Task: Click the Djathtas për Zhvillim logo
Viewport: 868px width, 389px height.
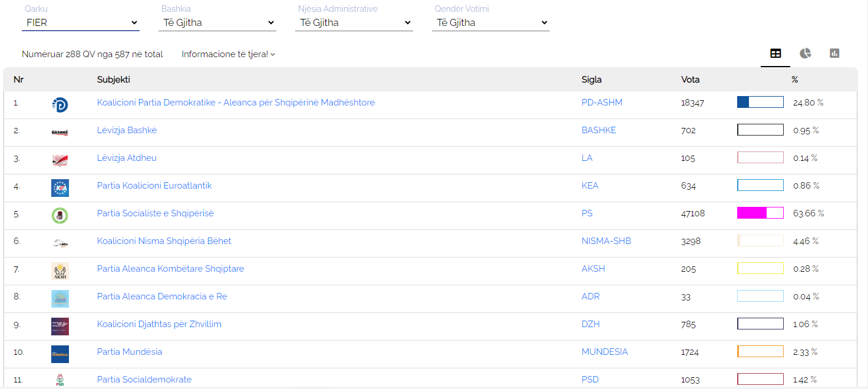Action: [60, 327]
